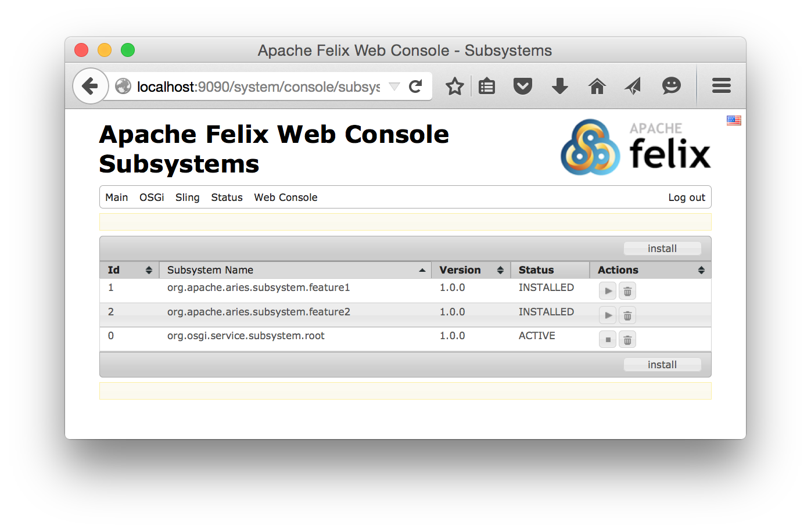Open the bookmarks list icon
The image size is (811, 532).
[x=487, y=87]
